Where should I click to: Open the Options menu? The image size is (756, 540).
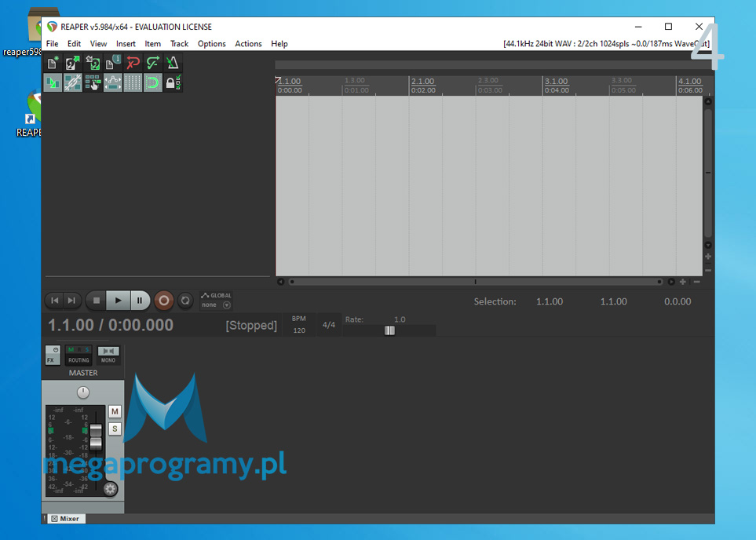212,44
